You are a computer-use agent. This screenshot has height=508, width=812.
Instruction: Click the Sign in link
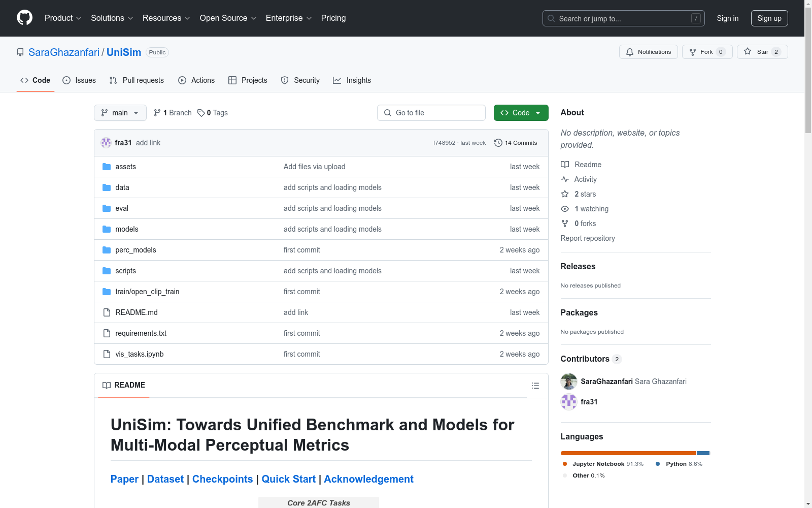728,18
